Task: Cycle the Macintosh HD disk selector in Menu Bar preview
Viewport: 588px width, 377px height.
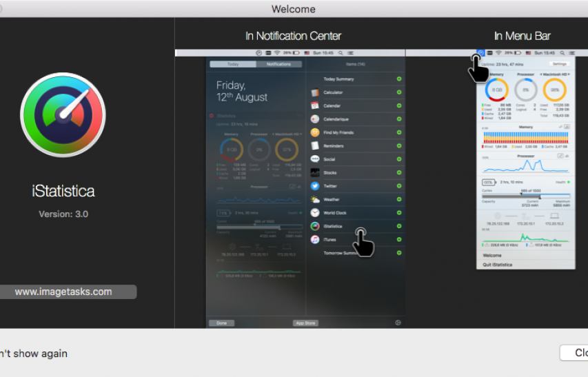Action: coord(555,74)
